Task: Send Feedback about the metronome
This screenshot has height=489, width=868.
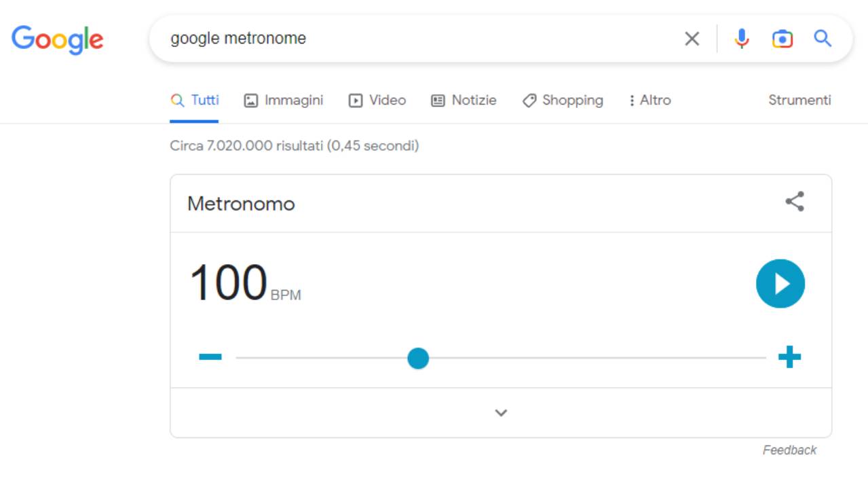Action: click(789, 450)
